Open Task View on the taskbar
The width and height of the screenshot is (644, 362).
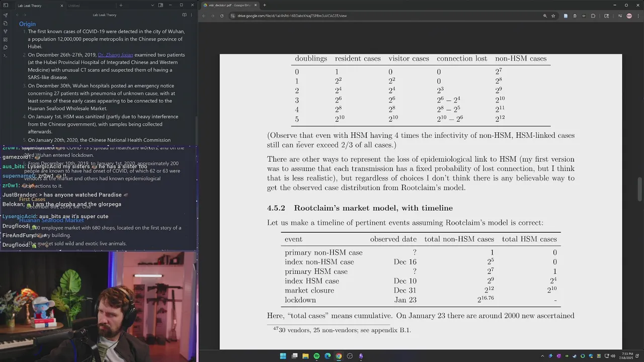(x=294, y=356)
